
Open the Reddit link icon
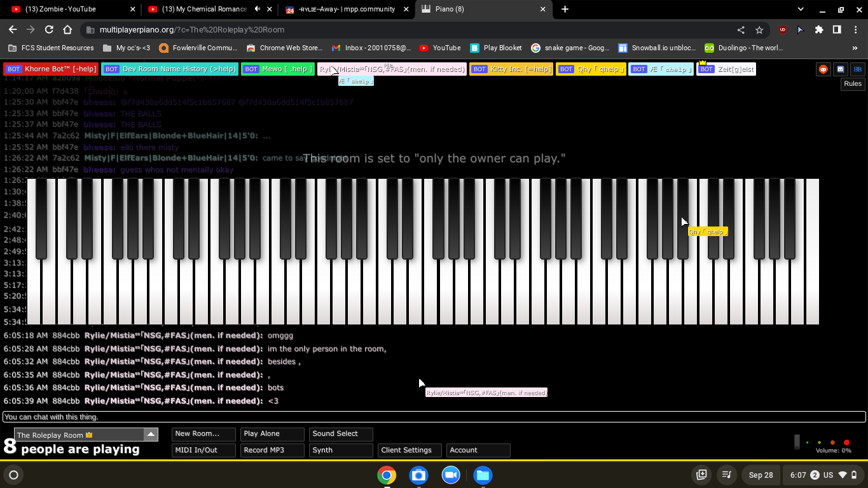pos(823,69)
